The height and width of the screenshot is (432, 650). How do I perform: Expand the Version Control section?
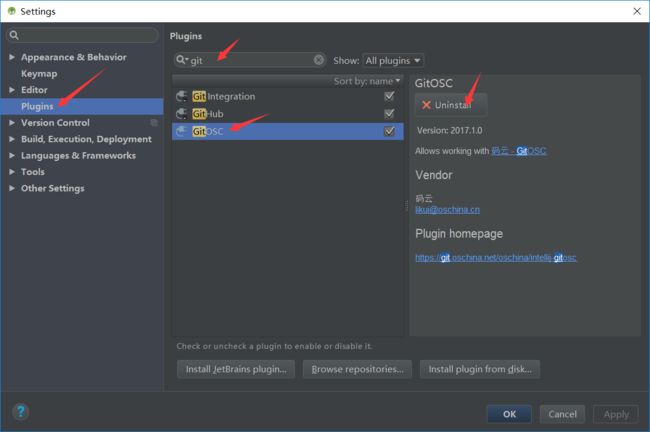(12, 123)
